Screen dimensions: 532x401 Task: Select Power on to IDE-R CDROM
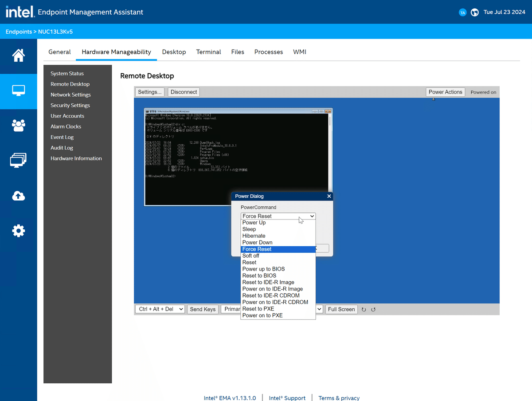(278, 303)
